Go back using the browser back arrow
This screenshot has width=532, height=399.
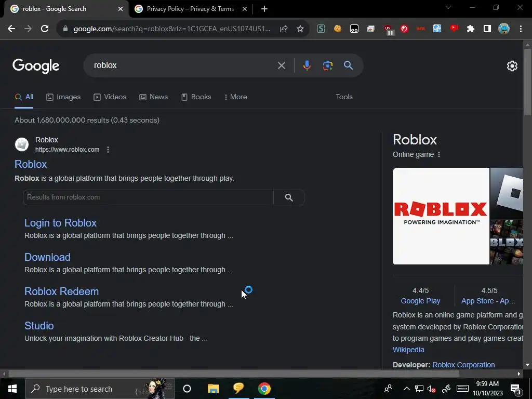point(11,29)
